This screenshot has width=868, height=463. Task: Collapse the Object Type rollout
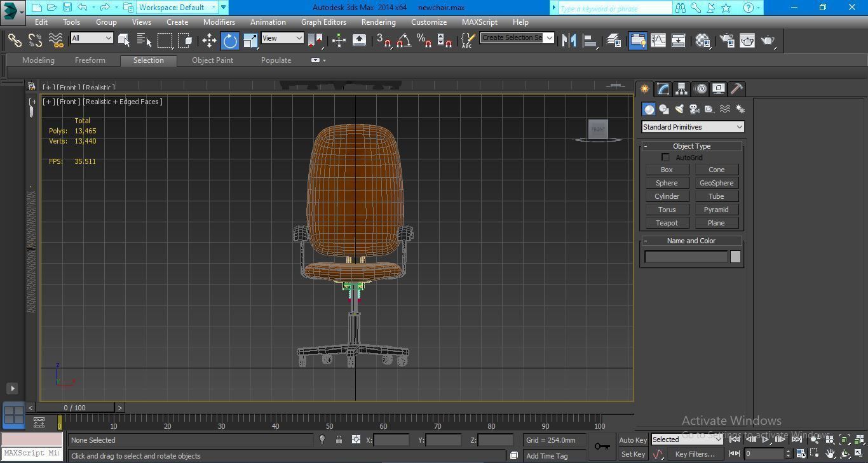click(691, 146)
